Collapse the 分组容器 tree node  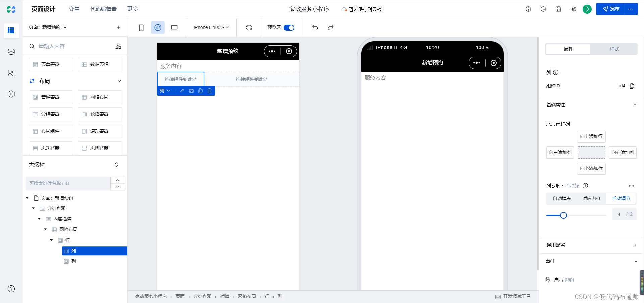[x=33, y=208]
